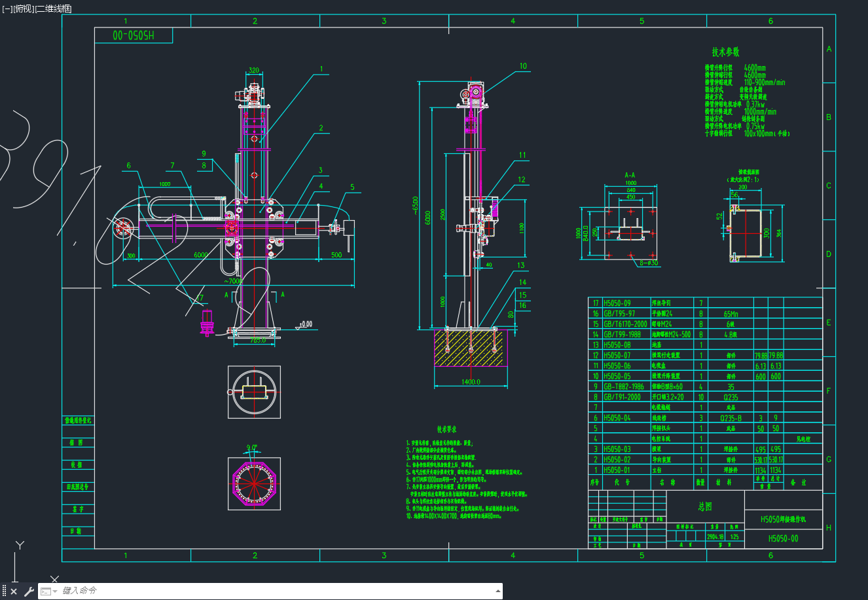The image size is (868, 600).
Task: Select parts list code H5050-04
Action: (617, 418)
